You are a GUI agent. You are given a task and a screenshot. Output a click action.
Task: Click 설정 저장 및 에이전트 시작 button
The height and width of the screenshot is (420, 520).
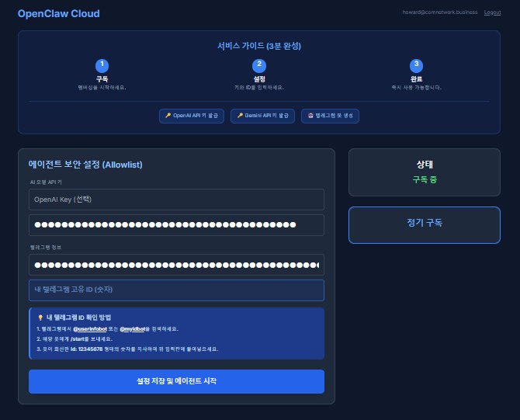click(176, 381)
